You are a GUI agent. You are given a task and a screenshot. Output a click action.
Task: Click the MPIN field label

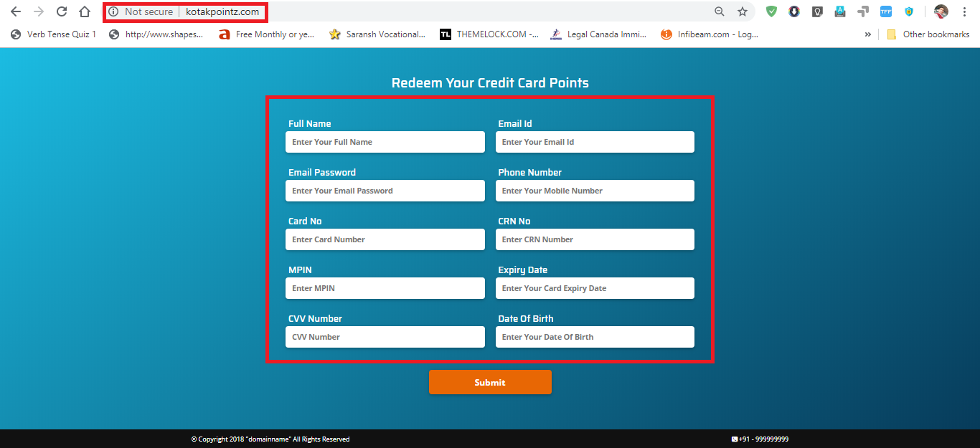300,270
